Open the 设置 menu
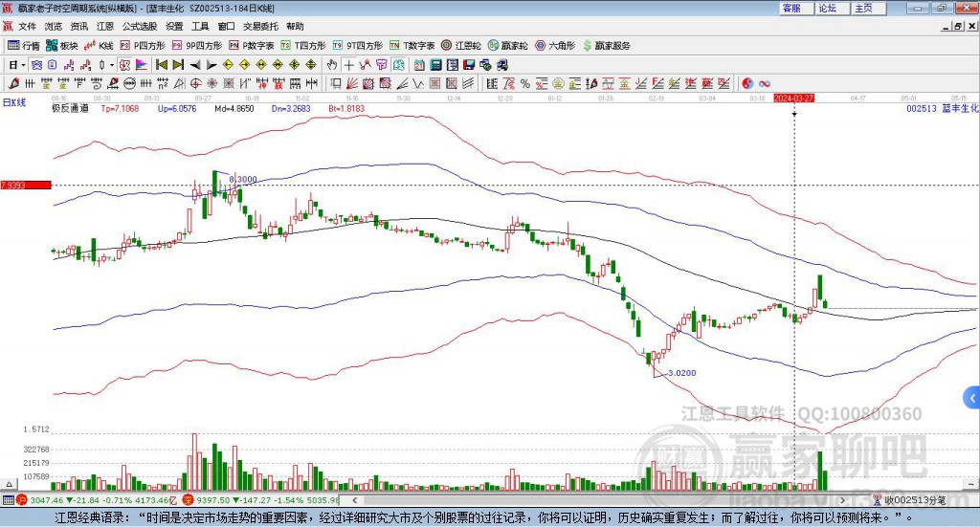Viewport: 980px width, 527px height. [x=174, y=26]
